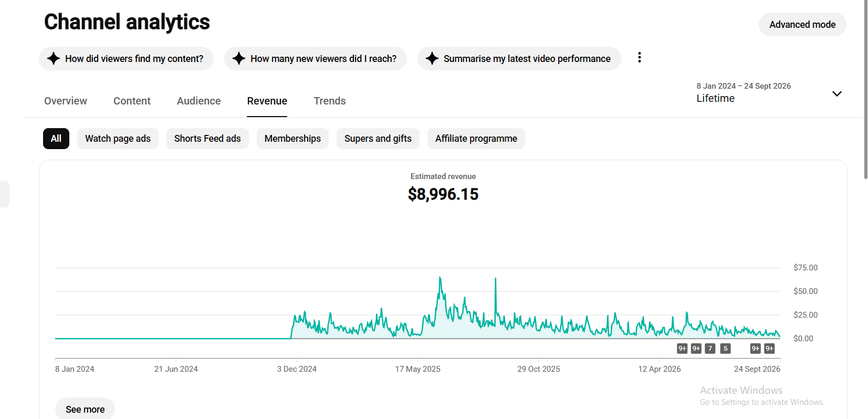Open the last 9+ marker near Sept 2026
This screenshot has height=419, width=868.
(x=769, y=348)
